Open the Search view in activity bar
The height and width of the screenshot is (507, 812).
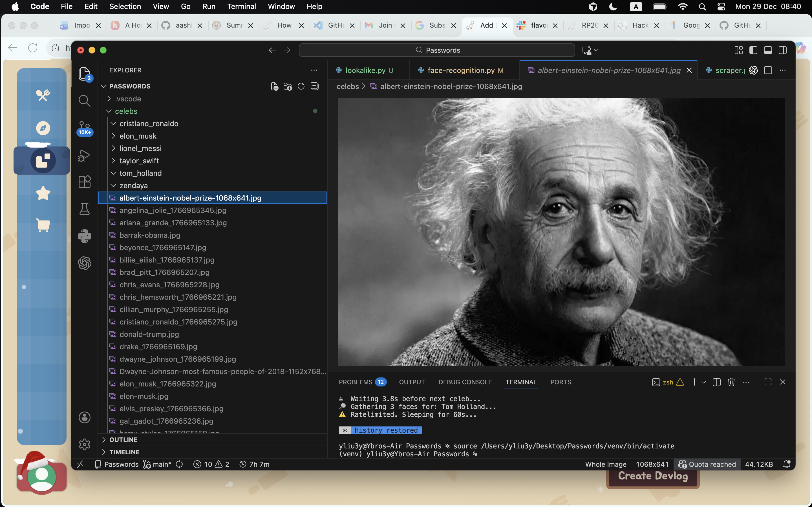click(84, 101)
